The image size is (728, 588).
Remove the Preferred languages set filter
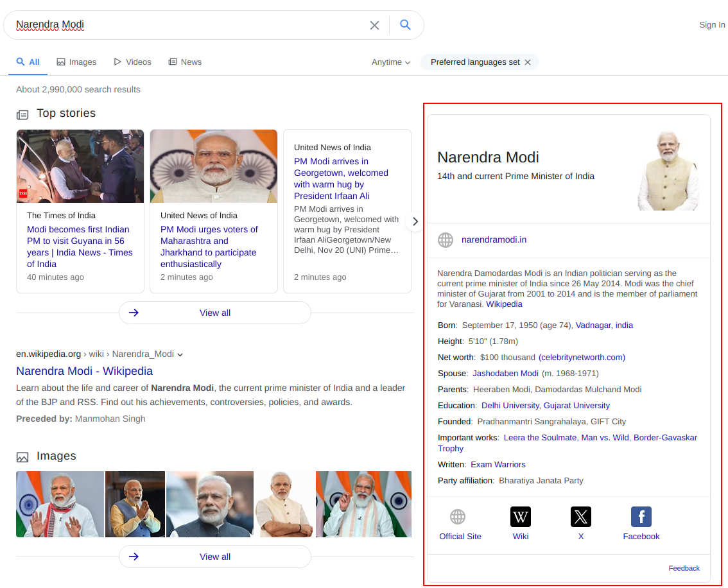528,62
